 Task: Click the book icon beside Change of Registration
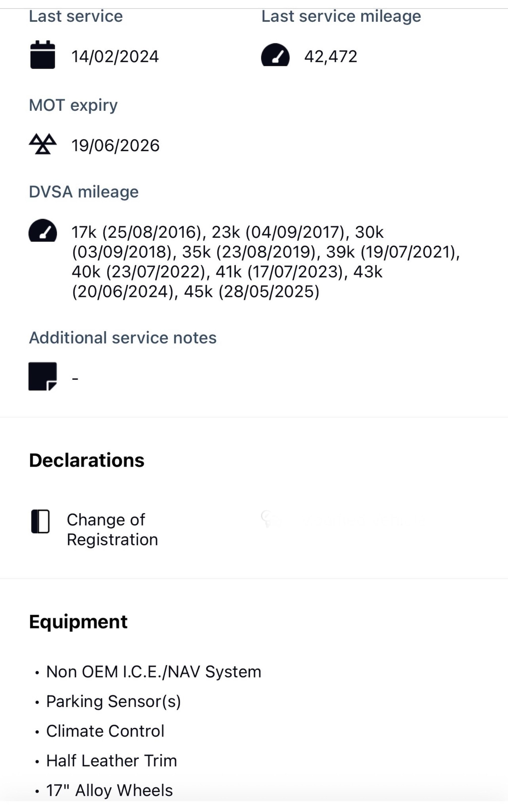point(40,521)
